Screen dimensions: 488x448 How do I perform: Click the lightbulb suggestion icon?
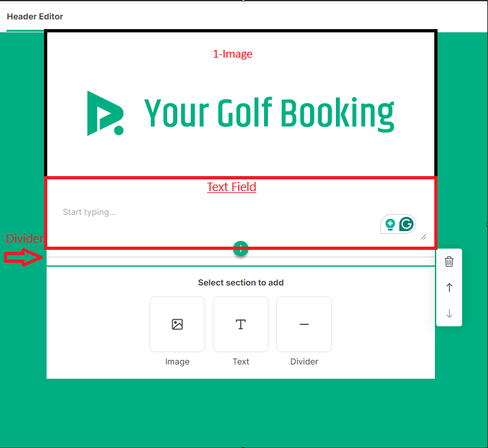tap(390, 224)
